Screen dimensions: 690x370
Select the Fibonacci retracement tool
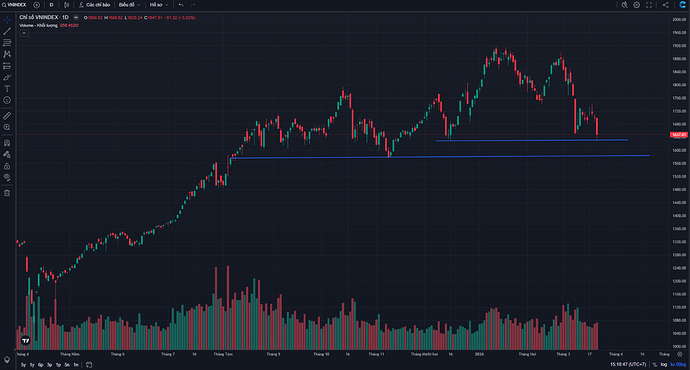[7, 43]
